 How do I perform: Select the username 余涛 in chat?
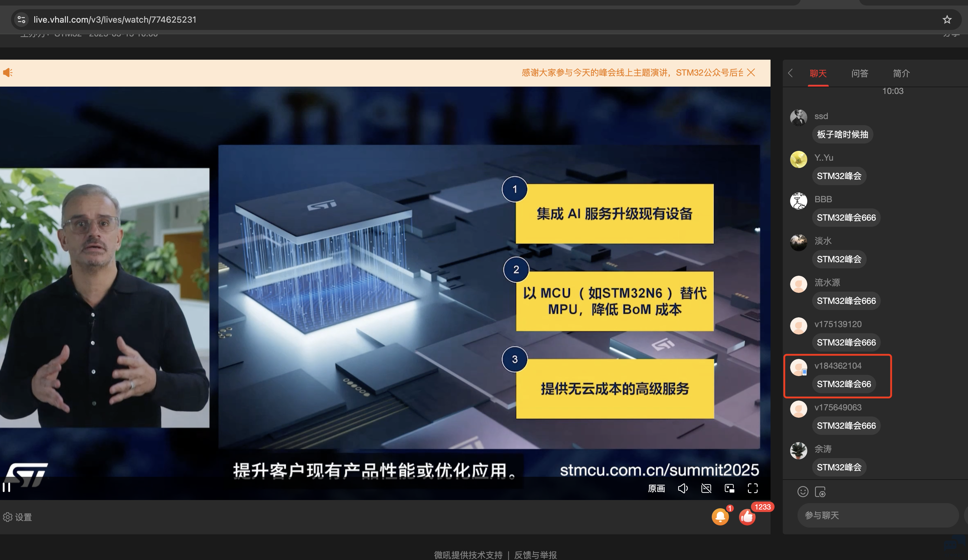click(823, 449)
